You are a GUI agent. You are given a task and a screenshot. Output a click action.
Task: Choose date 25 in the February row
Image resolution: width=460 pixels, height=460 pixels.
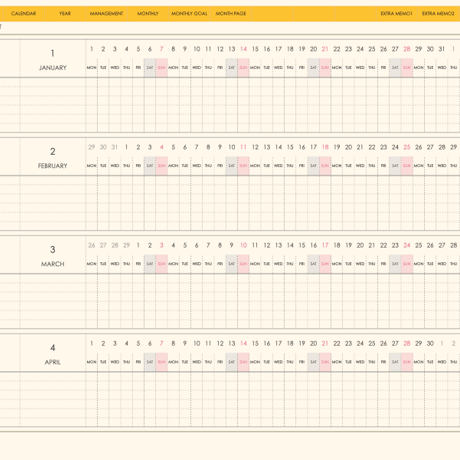[407, 147]
